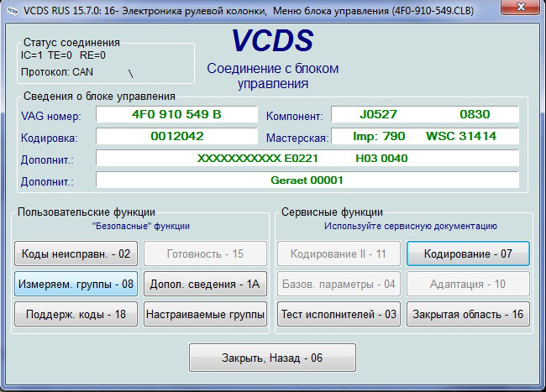Click Используйте сервисную документацию label
The image size is (546, 392).
pos(411,226)
